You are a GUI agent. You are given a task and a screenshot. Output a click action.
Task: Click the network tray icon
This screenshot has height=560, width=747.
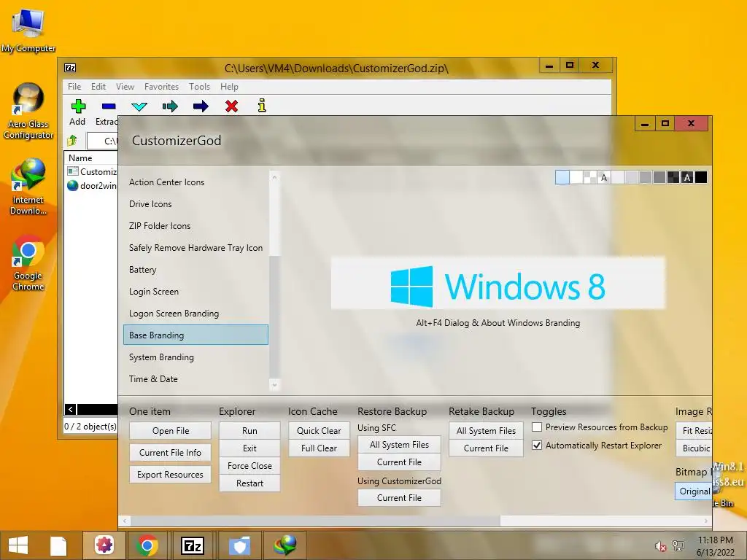[678, 545]
